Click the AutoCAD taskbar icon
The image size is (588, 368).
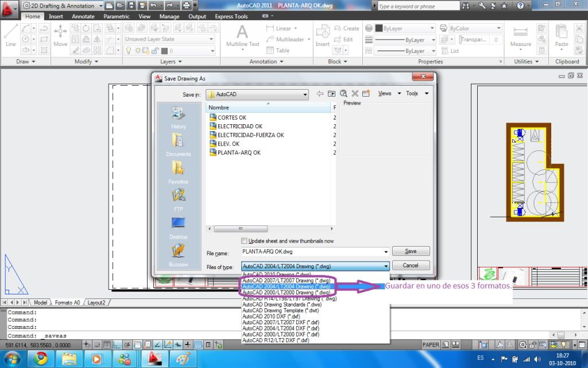[154, 359]
